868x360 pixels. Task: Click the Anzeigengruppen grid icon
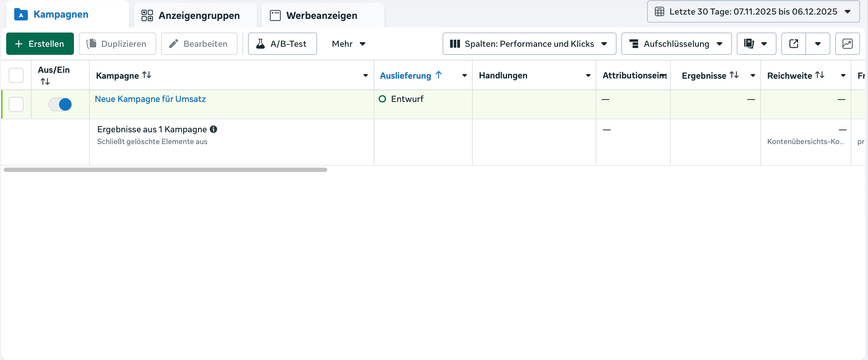[x=147, y=15]
